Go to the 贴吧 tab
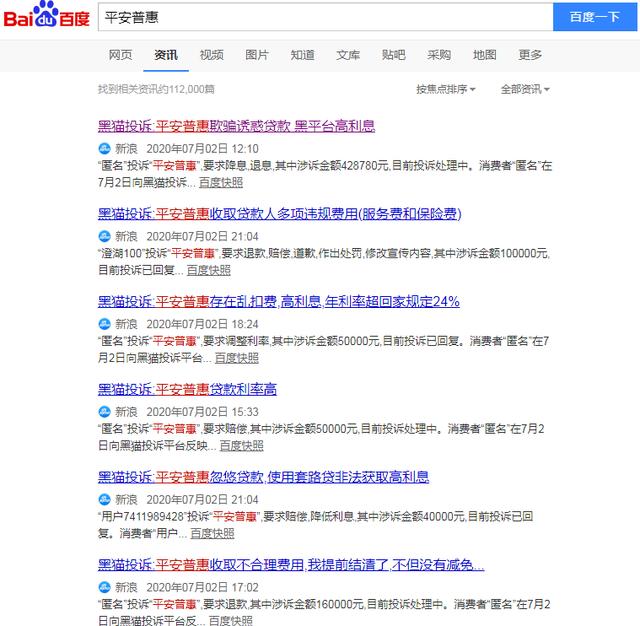640x626 pixels. click(x=393, y=55)
